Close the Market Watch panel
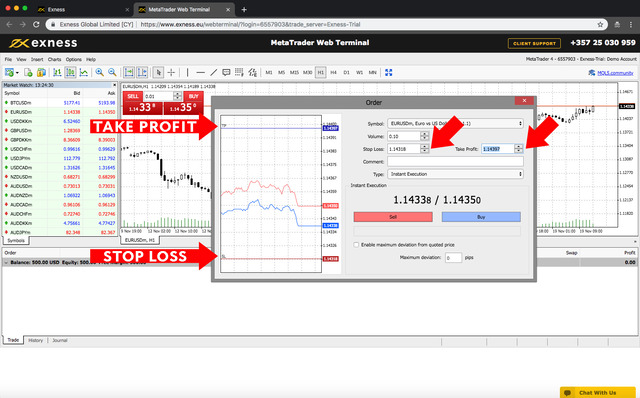 pos(114,85)
